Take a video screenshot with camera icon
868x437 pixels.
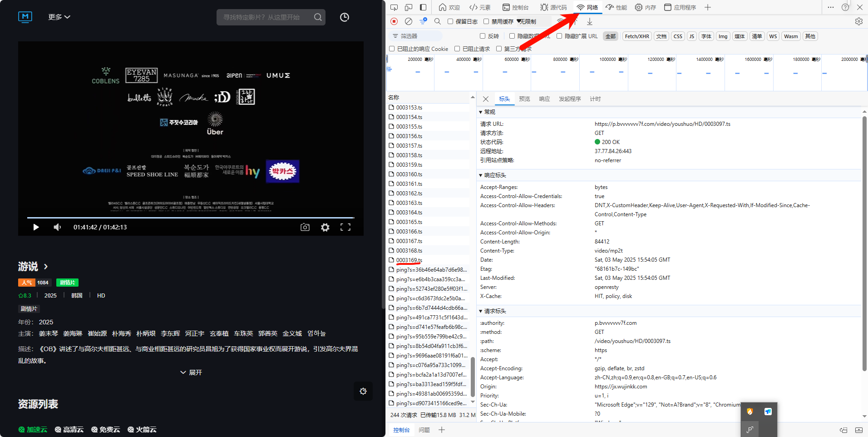(305, 227)
